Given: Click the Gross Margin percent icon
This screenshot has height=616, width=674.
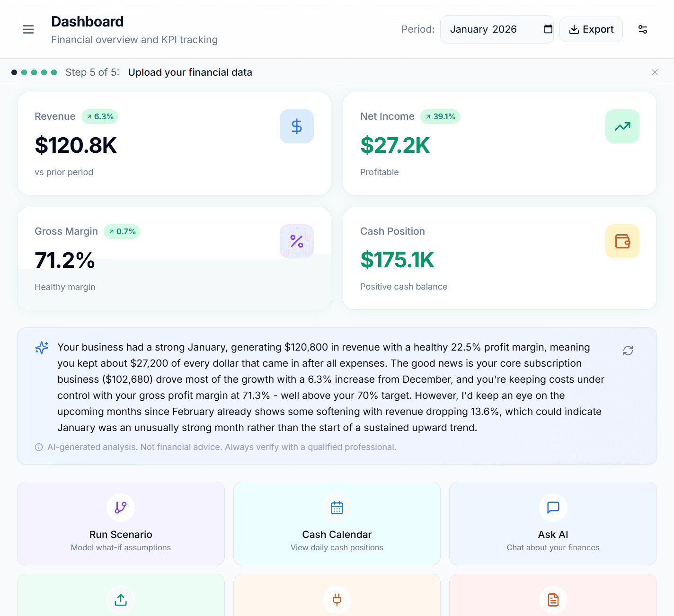Looking at the screenshot, I should click(296, 241).
